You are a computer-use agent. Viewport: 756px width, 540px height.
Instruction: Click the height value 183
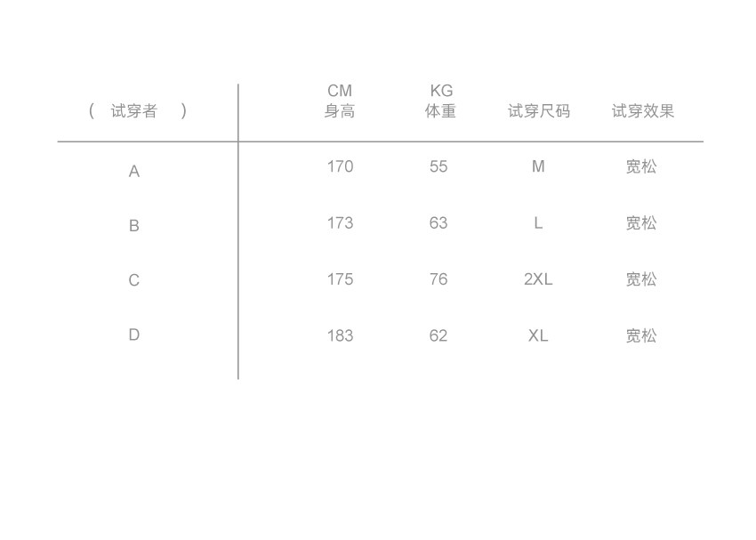[x=340, y=335]
